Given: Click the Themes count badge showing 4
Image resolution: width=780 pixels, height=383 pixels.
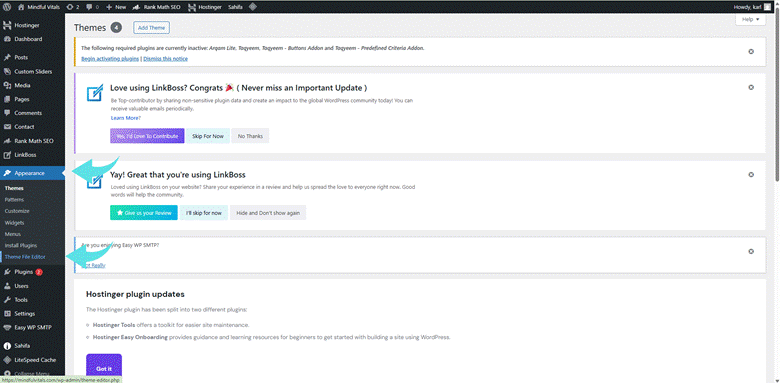Looking at the screenshot, I should click(x=116, y=28).
